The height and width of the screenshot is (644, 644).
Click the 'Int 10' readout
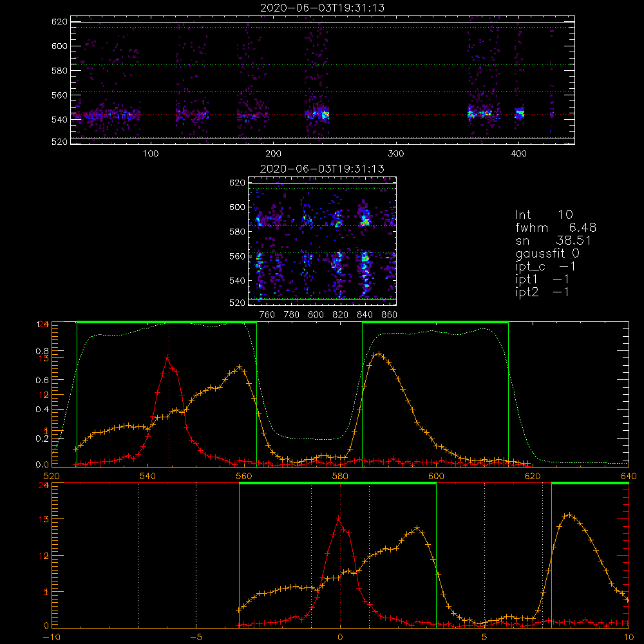click(544, 214)
